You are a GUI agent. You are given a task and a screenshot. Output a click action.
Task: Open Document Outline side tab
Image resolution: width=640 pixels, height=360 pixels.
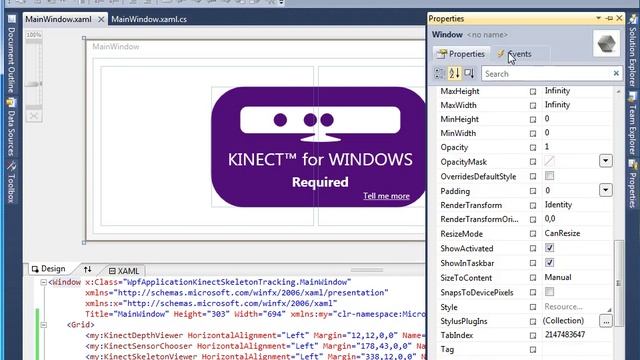tap(11, 55)
